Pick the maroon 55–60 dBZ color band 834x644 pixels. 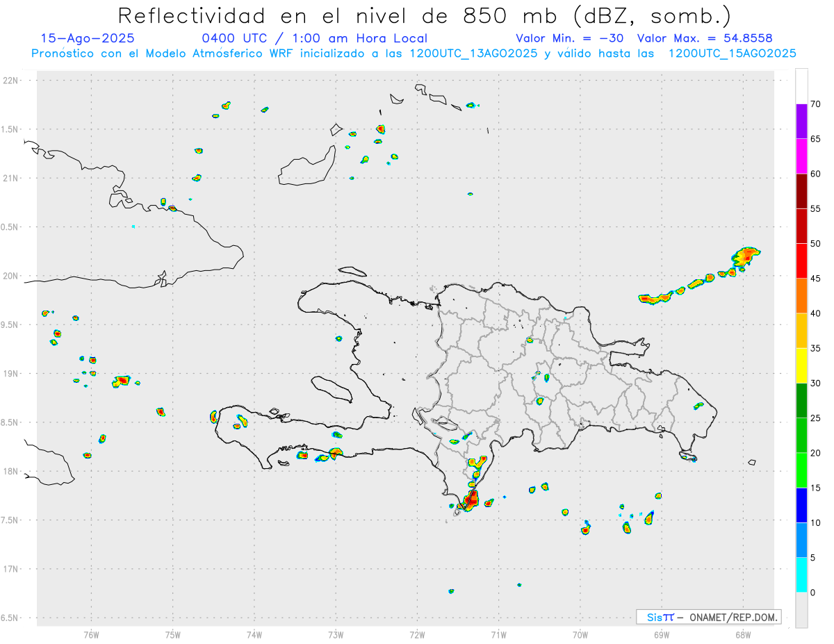(x=801, y=191)
